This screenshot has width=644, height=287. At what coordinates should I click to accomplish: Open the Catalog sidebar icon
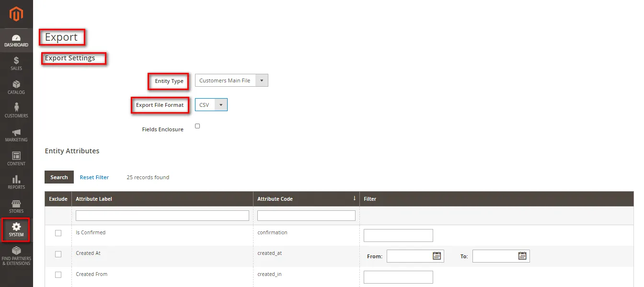16,85
